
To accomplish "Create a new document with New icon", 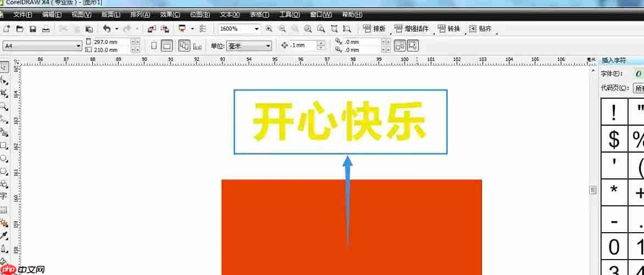I will (x=6, y=29).
